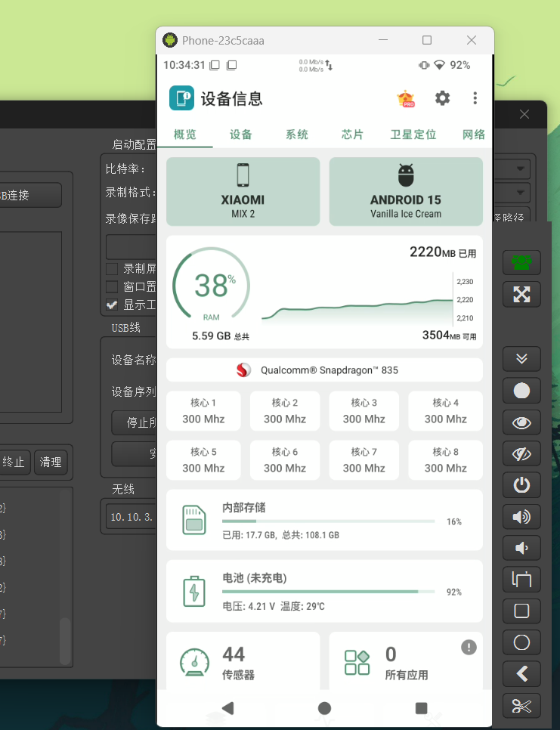Tap the Android home circle in navigation bar
The height and width of the screenshot is (730, 560).
[324, 708]
